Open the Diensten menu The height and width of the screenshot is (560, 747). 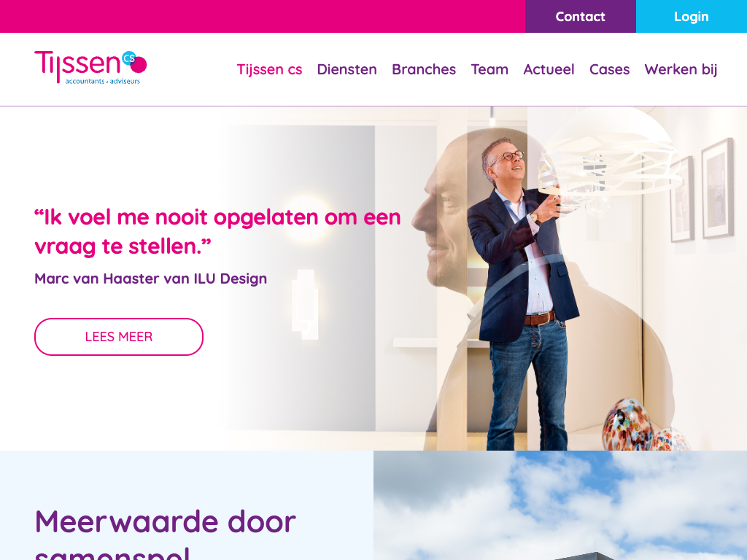(x=347, y=69)
